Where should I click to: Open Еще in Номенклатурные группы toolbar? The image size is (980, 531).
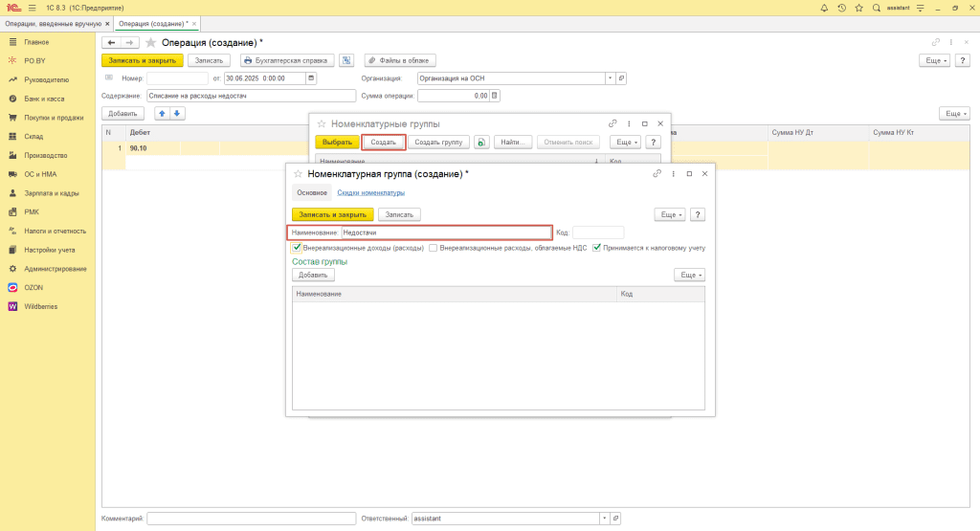[x=626, y=142]
